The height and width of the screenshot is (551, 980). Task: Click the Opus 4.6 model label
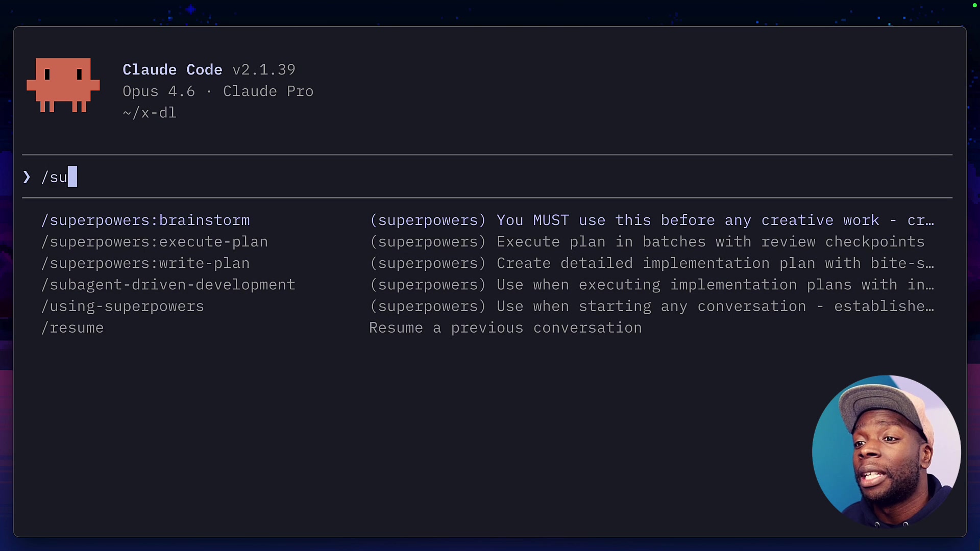[x=159, y=91]
